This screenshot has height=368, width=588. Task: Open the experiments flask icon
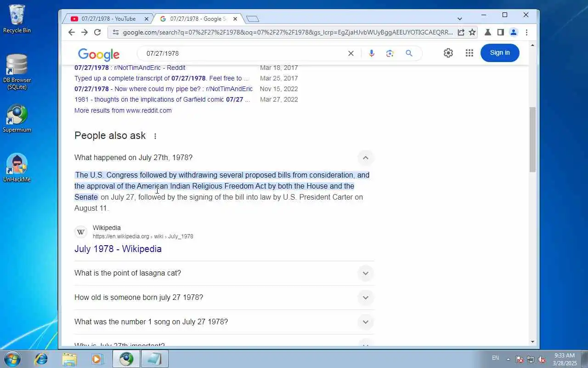pyautogui.click(x=488, y=32)
